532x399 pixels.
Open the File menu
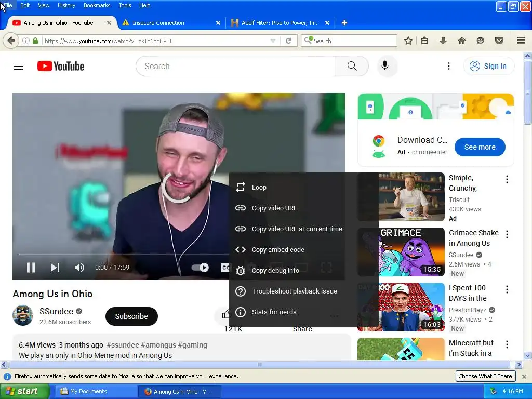[8, 5]
